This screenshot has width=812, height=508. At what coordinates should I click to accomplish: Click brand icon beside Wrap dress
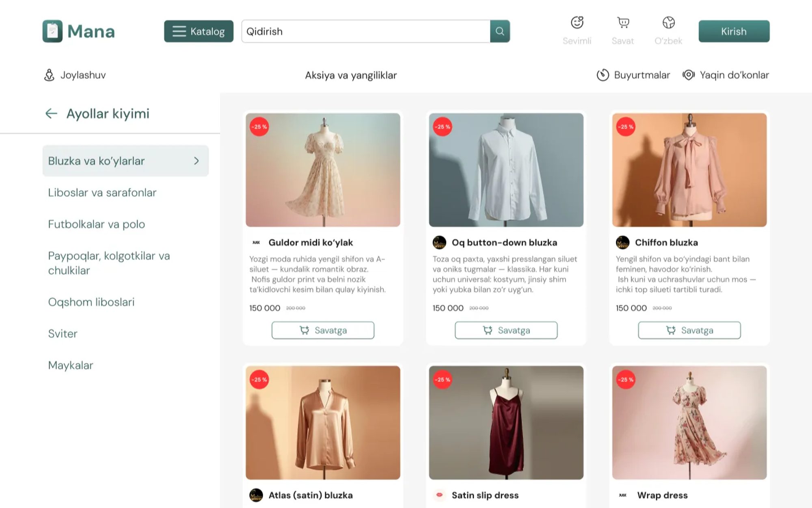623,495
